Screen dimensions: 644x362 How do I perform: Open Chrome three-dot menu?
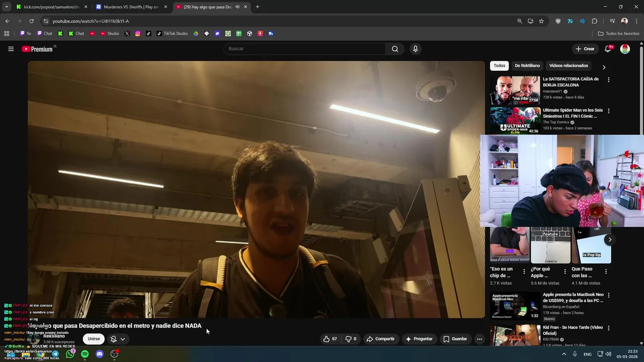pos(637,21)
